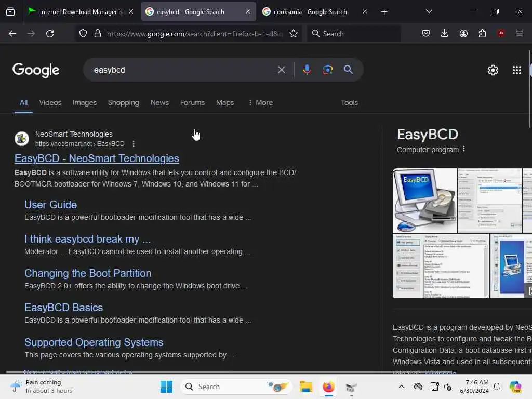532x399 pixels.
Task: Click the Google search query field
Action: [x=183, y=70]
